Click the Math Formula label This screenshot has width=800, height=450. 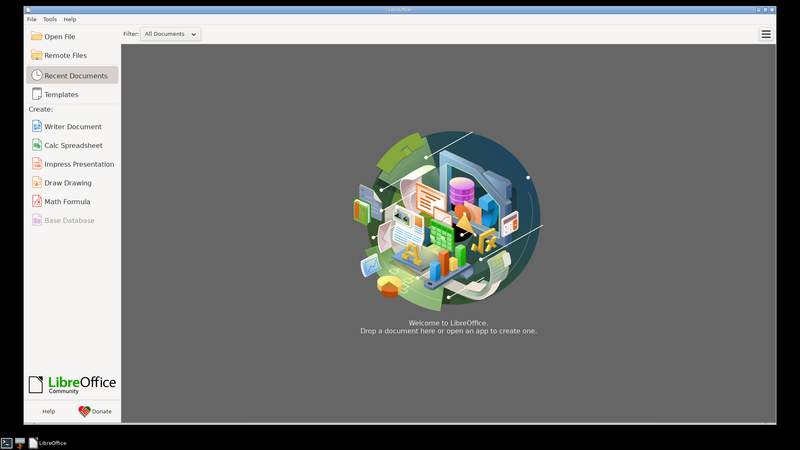[67, 202]
